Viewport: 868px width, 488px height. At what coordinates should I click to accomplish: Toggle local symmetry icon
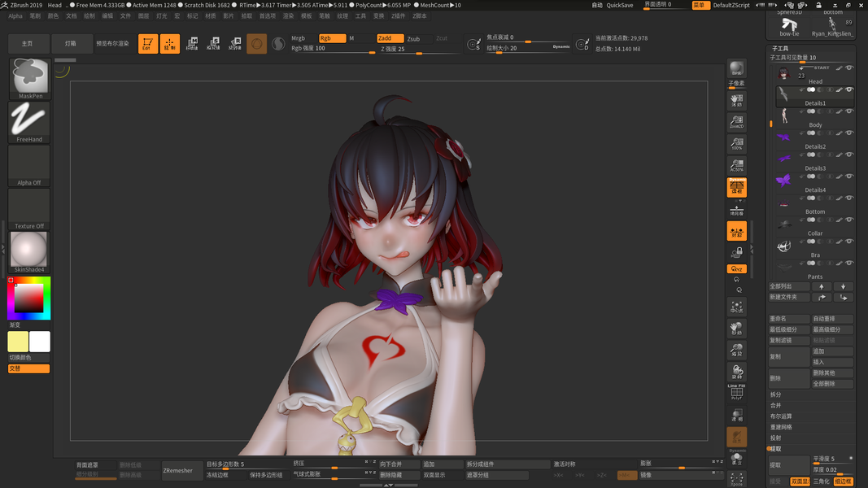[x=737, y=231]
